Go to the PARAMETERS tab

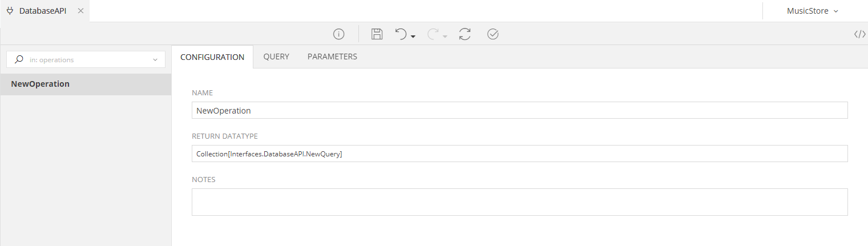[332, 57]
